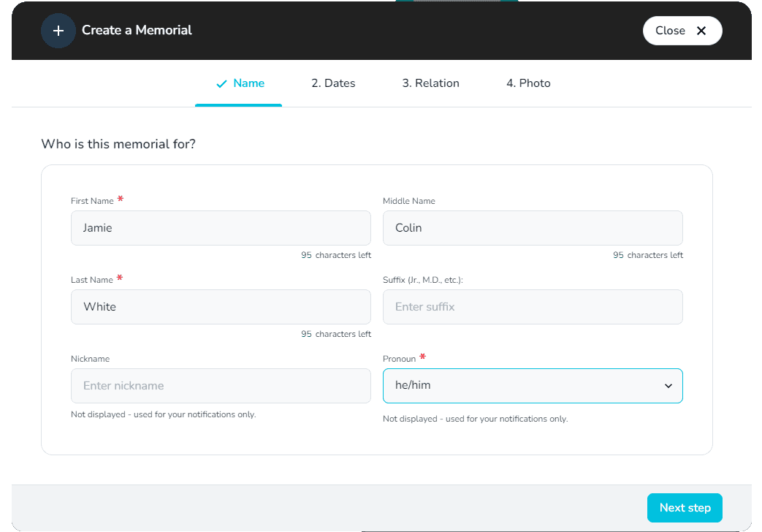Click the Last Name field containing White
This screenshot has height=532, width=762.
click(x=221, y=307)
